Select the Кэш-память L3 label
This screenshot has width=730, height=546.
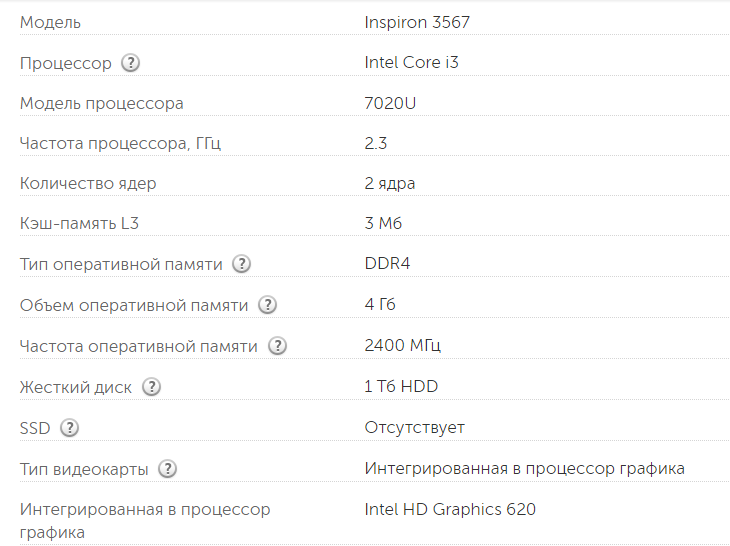79,223
